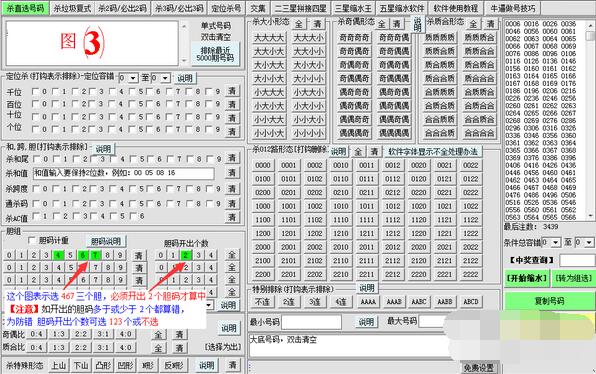596x374 pixels.
Task: Click the 复制号码 button
Action: click(x=549, y=301)
